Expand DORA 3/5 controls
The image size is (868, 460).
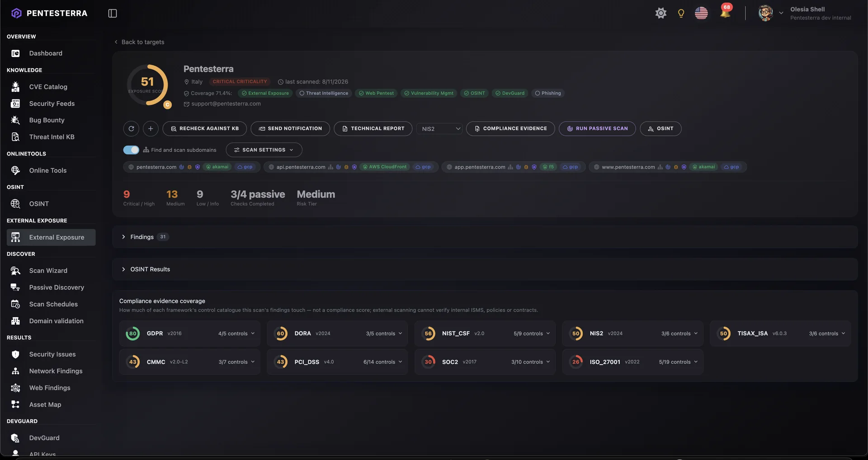pos(384,334)
